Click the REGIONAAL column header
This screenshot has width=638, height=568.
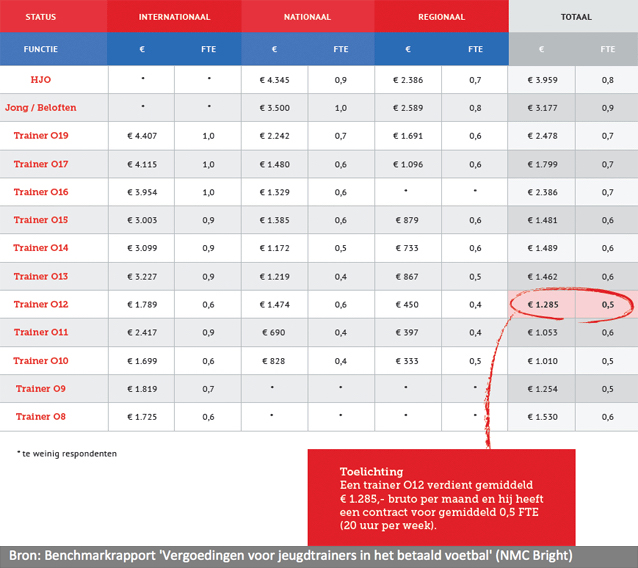point(441,17)
